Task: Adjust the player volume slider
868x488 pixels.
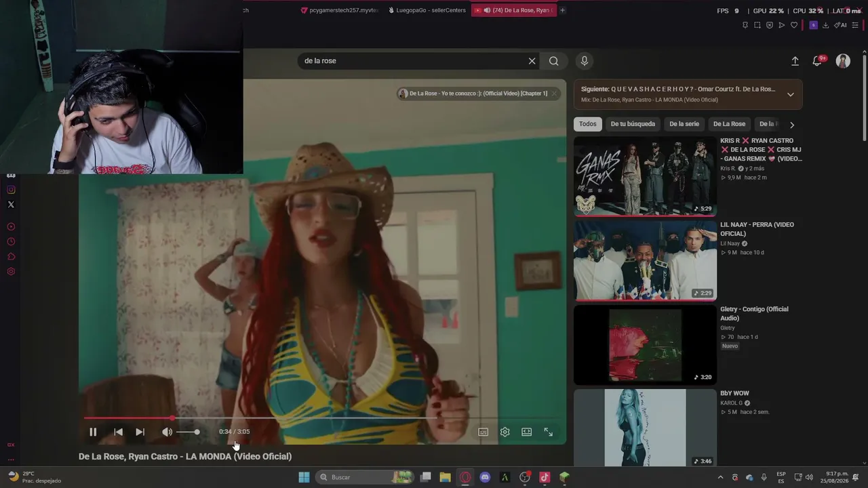Action: point(188,432)
